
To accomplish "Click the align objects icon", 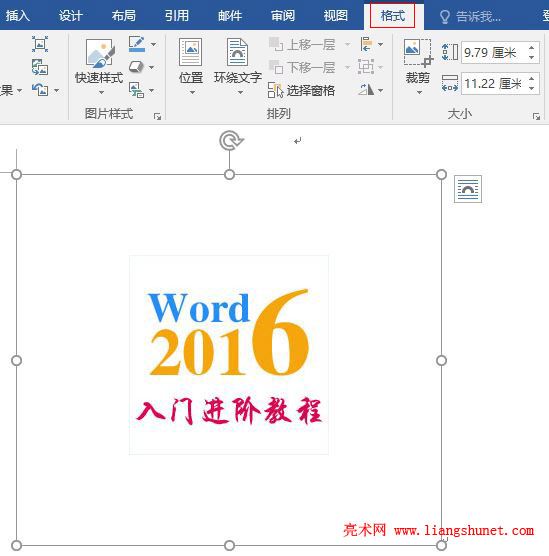I will (366, 44).
